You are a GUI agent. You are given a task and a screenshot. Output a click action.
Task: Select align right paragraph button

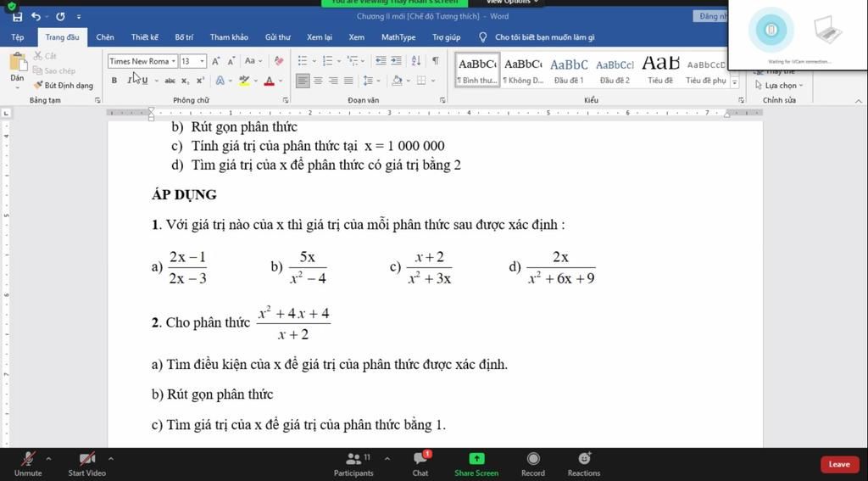click(333, 81)
